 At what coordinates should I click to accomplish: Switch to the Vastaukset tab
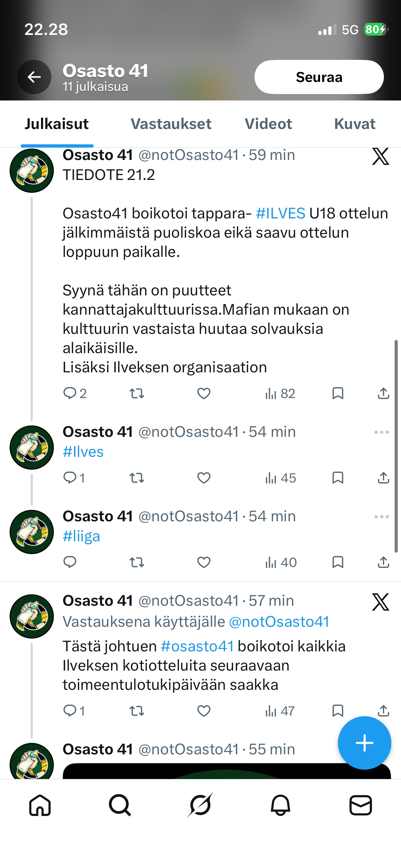171,124
